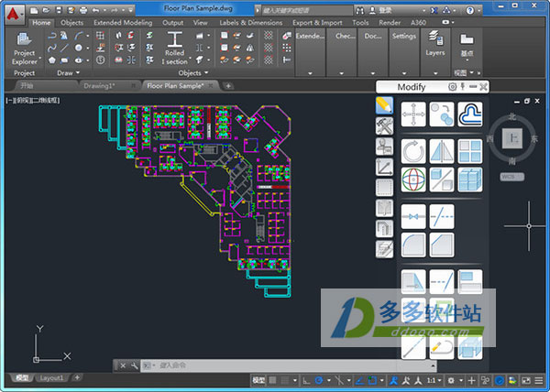550x392 pixels.
Task: Toggle grid display in status bar
Action: pos(272,380)
